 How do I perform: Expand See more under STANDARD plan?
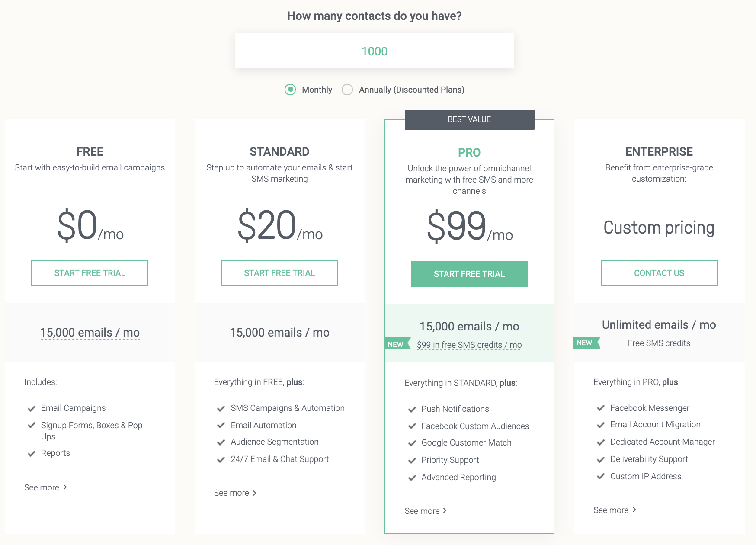click(236, 493)
